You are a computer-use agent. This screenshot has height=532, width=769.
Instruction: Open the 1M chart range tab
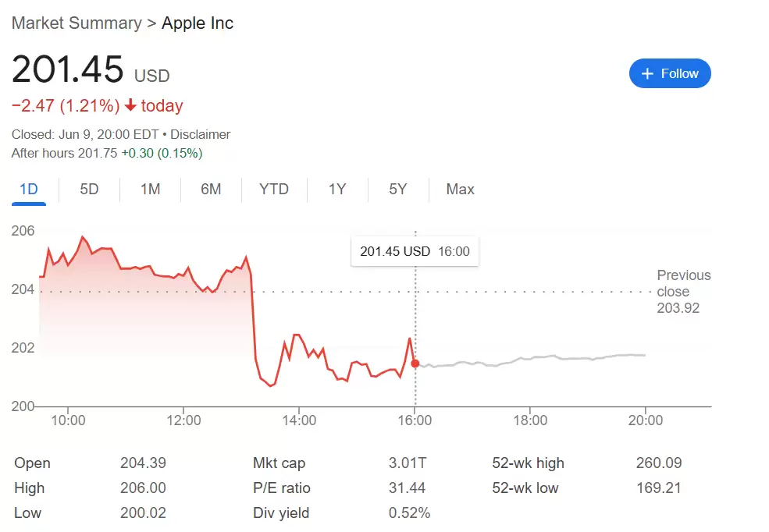(150, 190)
